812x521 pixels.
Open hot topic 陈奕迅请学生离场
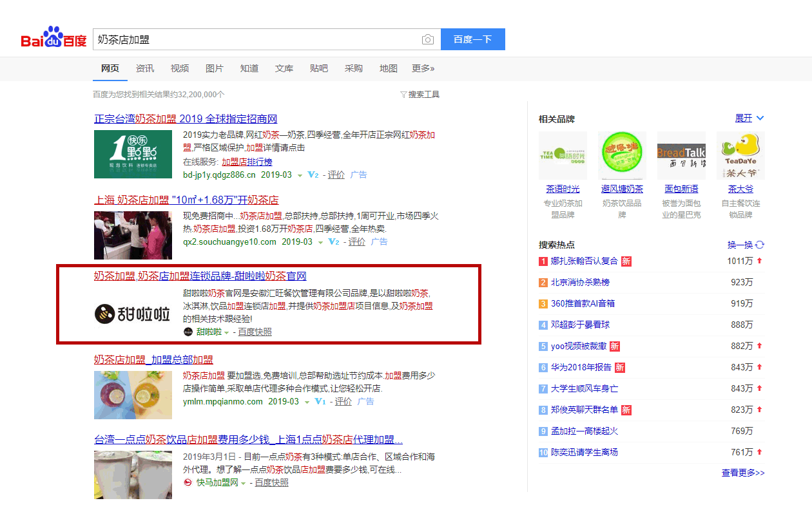585,452
